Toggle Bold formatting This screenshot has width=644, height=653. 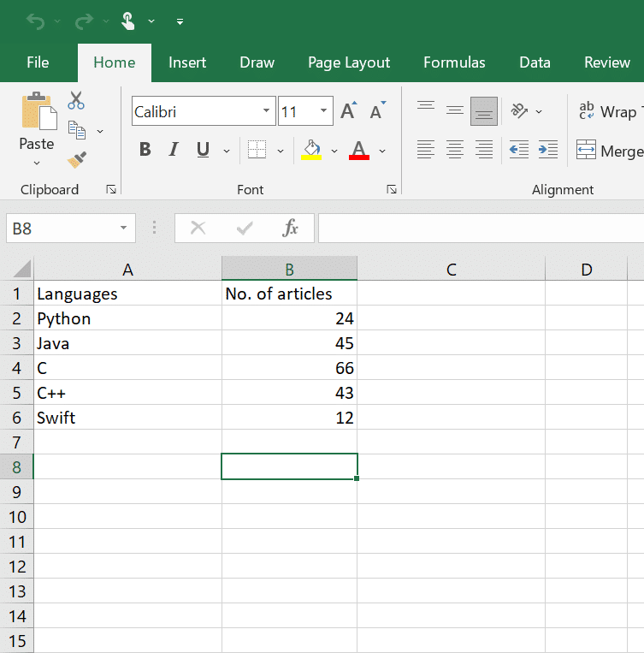145,151
